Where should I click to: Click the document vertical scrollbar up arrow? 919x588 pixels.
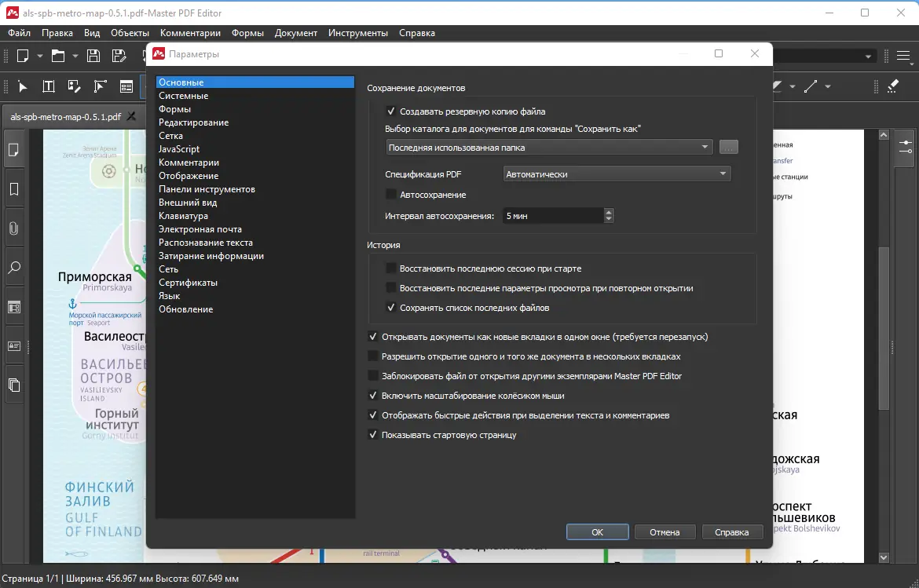pos(884,135)
